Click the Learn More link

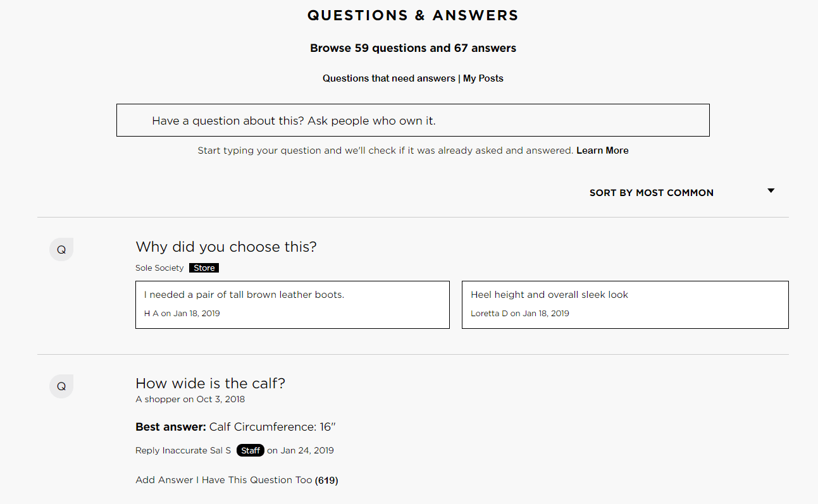(602, 150)
